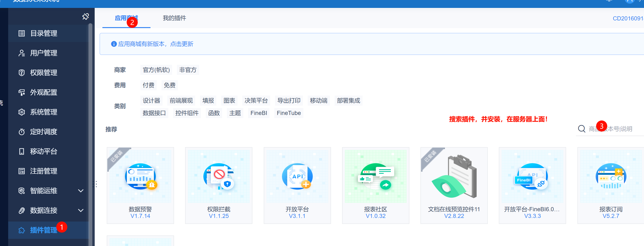Click the V5.2.7 version text

611,216
